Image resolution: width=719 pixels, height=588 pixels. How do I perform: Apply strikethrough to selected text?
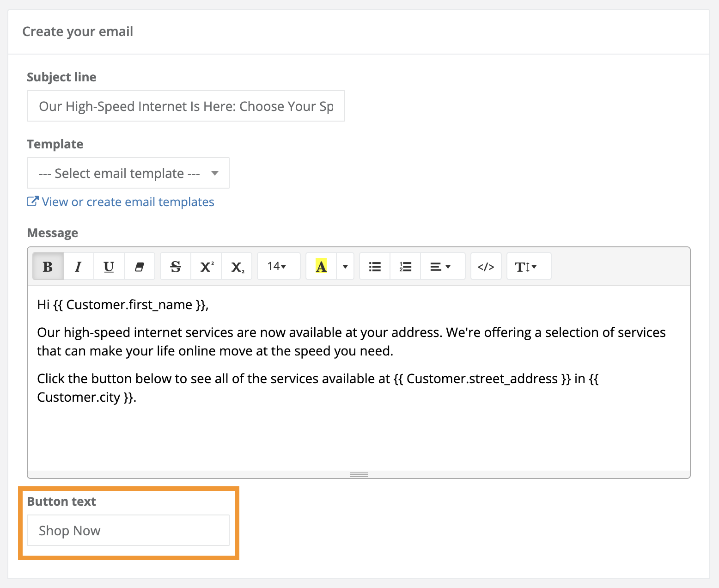(x=176, y=267)
